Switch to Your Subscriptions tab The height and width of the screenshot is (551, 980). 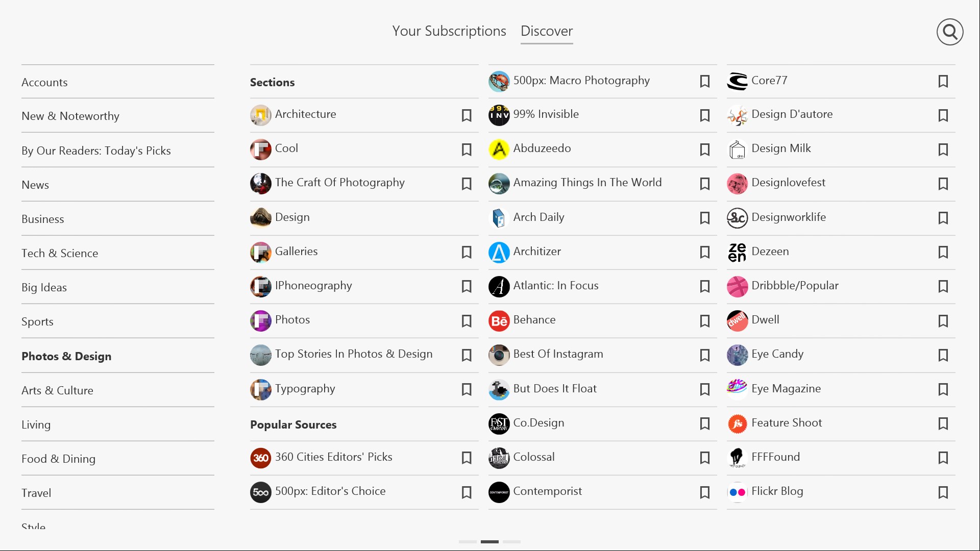click(x=449, y=31)
